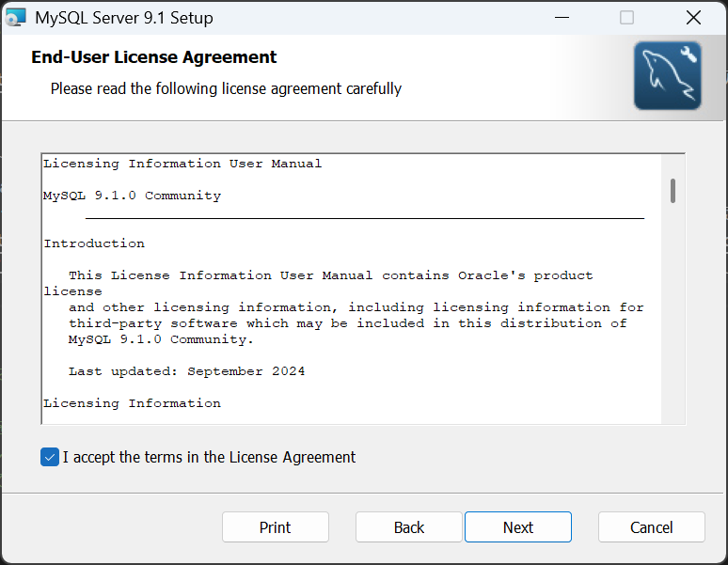Click the 'Introduction' heading in license text
The height and width of the screenshot is (565, 728).
pos(94,243)
